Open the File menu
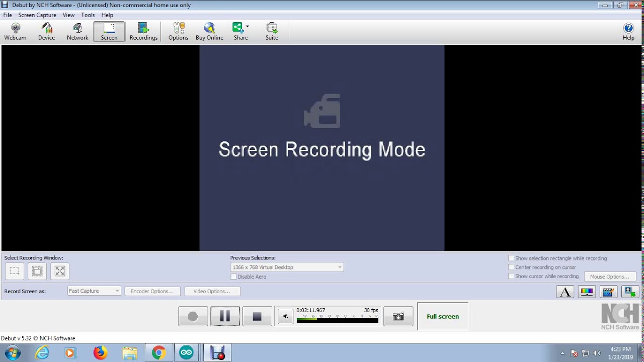The height and width of the screenshot is (362, 644). 8,15
